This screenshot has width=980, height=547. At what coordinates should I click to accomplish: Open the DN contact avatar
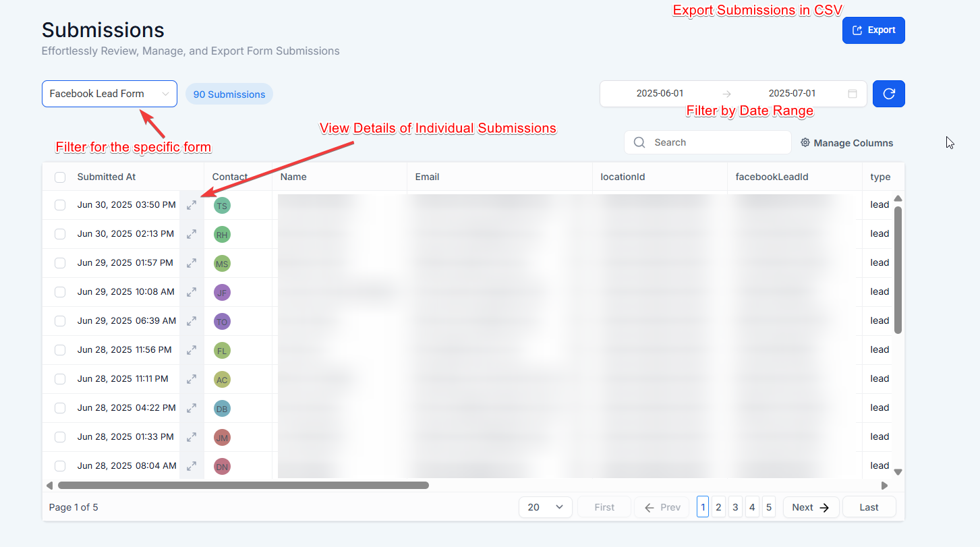point(222,466)
